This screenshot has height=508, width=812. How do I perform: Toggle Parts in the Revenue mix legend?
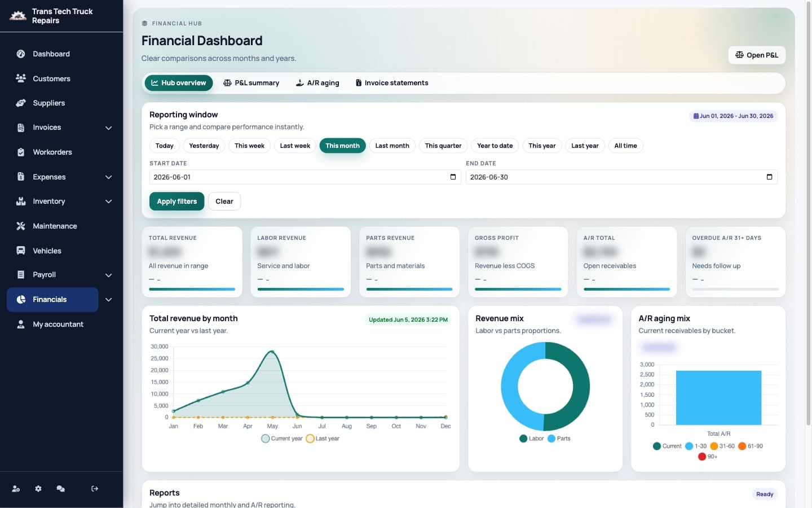point(559,439)
